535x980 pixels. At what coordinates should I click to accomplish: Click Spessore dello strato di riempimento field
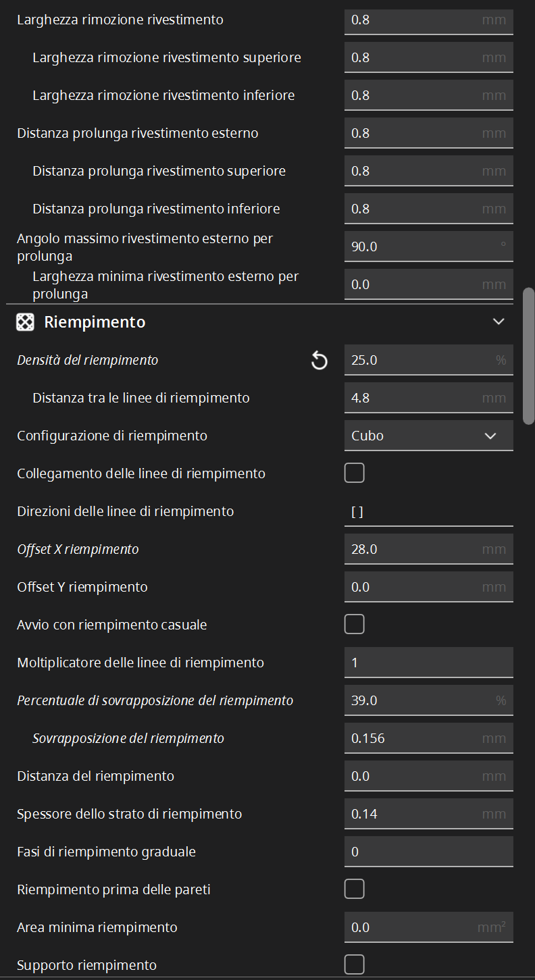coord(429,814)
